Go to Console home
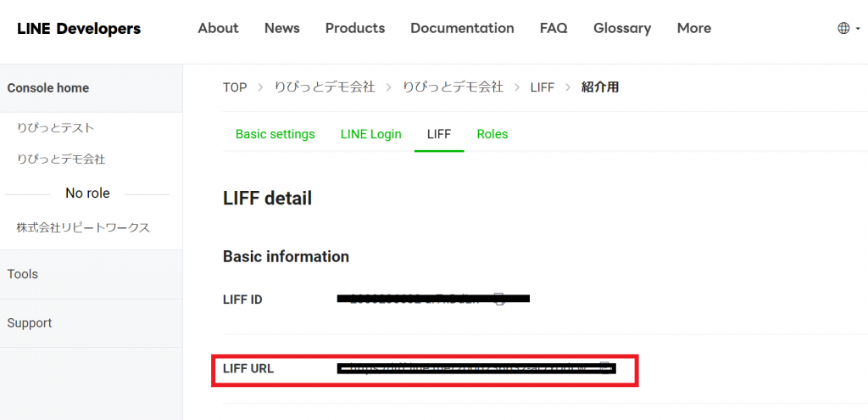 point(48,88)
